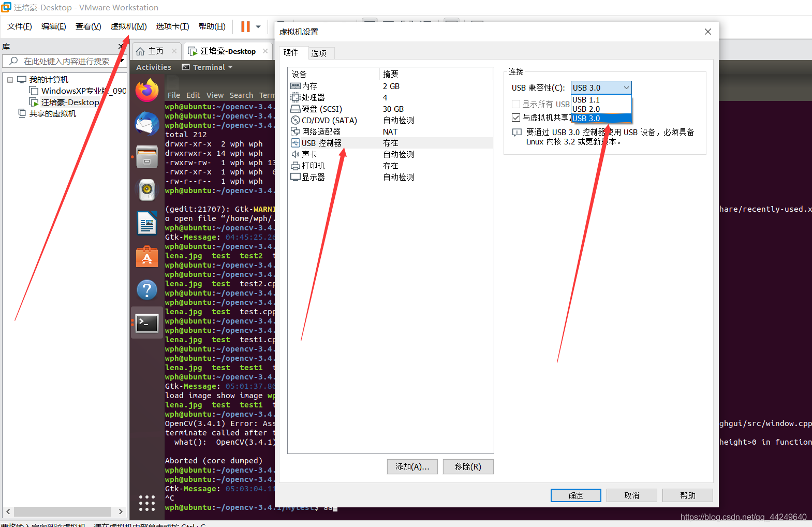This screenshot has width=812, height=527.
Task: Open the Help question-mark dock icon
Action: point(147,290)
